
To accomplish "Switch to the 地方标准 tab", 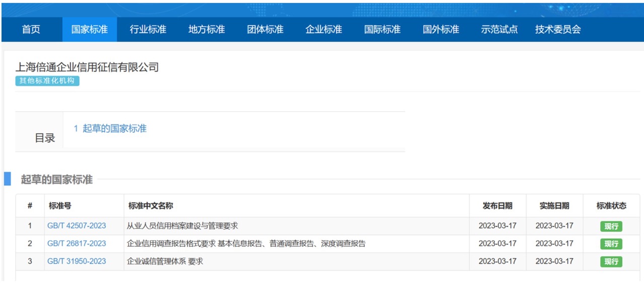I will (206, 29).
